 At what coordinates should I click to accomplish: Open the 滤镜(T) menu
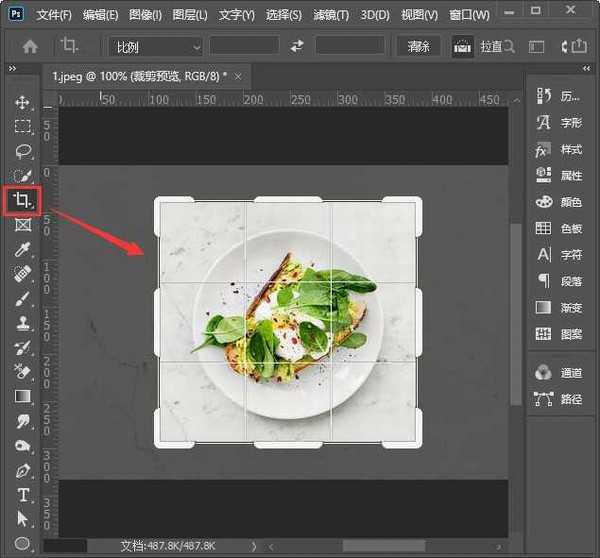point(329,15)
